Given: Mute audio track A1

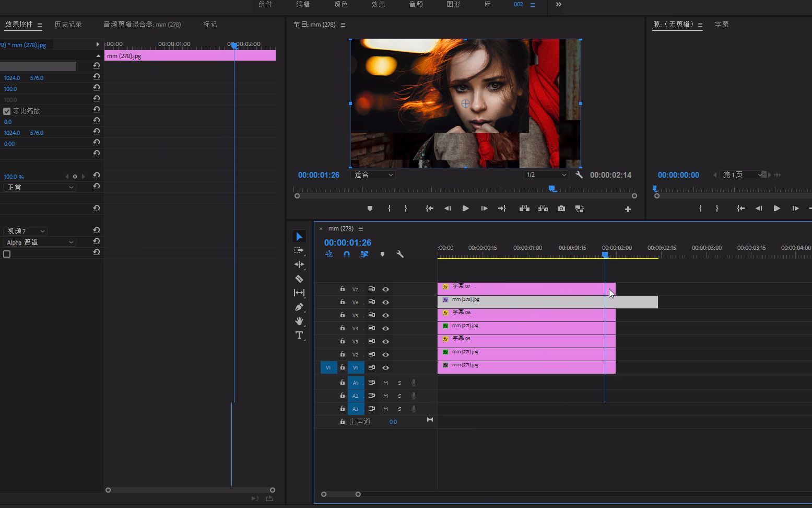Looking at the screenshot, I should pyautogui.click(x=385, y=383).
